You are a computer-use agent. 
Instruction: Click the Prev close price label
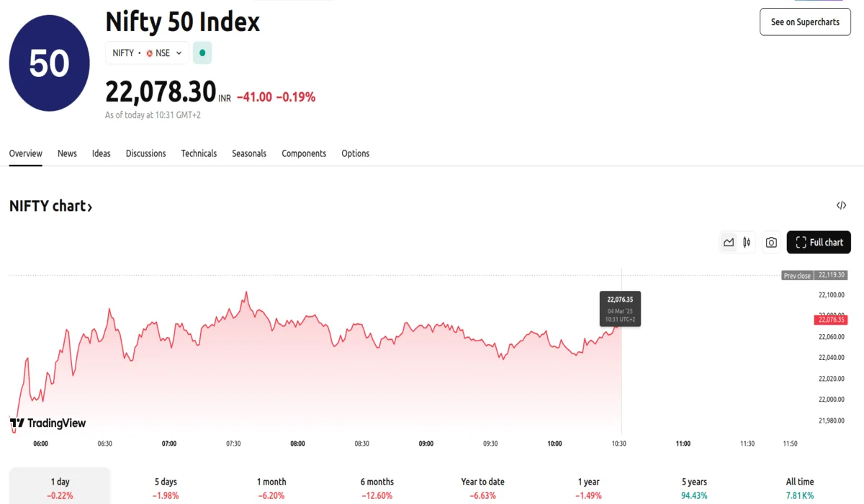click(797, 276)
